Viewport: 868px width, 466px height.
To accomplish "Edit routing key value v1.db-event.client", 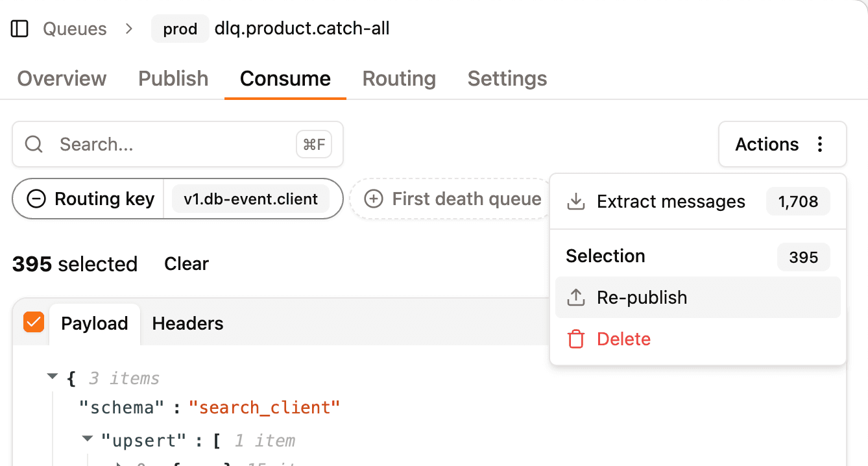I will tap(250, 199).
